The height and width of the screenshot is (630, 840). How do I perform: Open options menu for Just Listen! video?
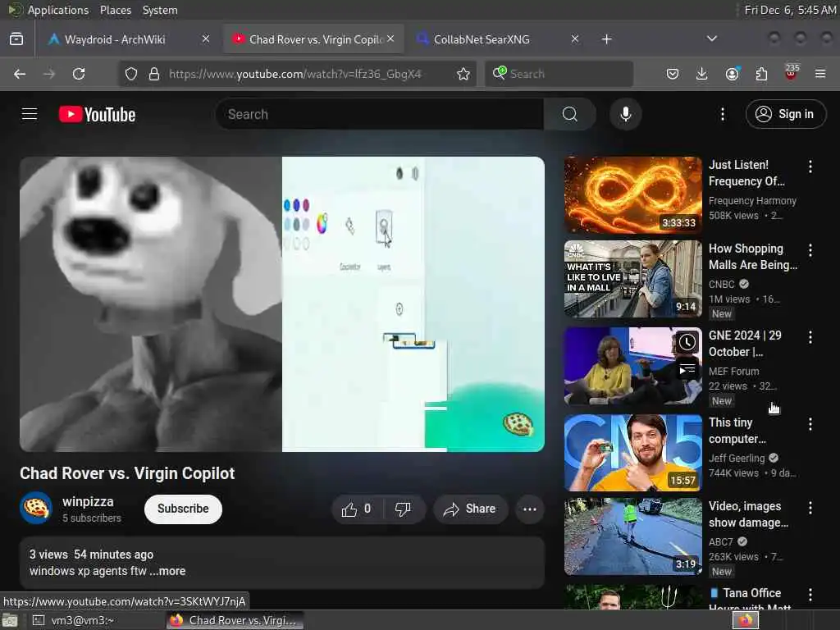pyautogui.click(x=810, y=167)
